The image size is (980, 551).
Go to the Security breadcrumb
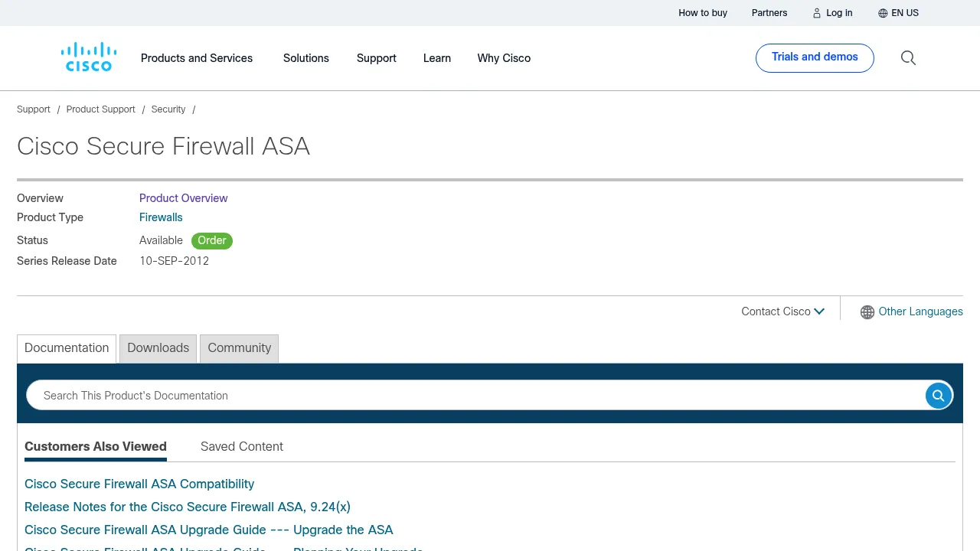(168, 109)
